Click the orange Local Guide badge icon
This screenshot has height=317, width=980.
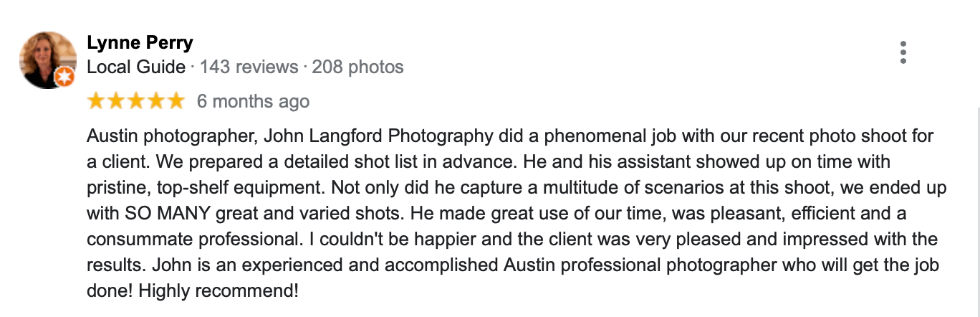[x=64, y=77]
